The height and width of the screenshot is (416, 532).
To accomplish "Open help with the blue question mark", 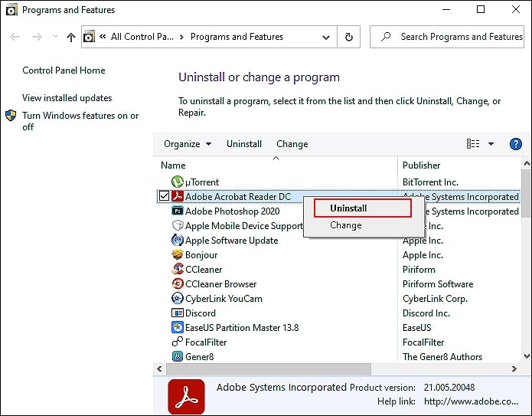I will pos(515,144).
